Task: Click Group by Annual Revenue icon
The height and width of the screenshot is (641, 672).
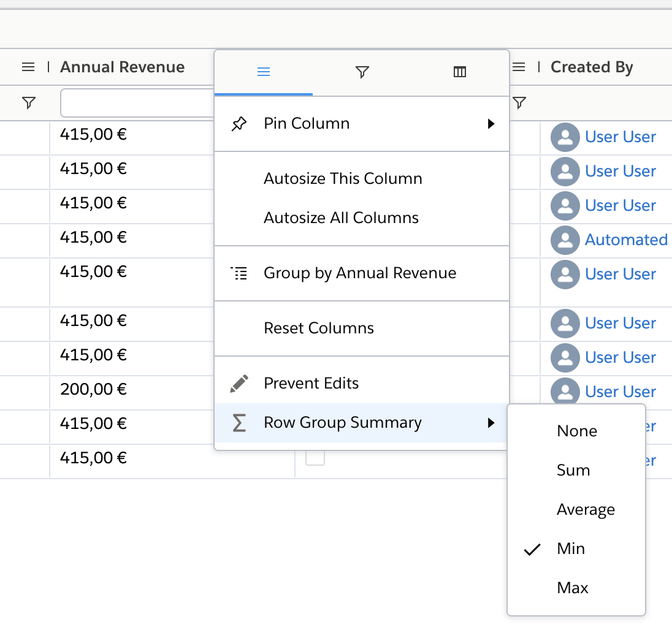Action: click(239, 273)
